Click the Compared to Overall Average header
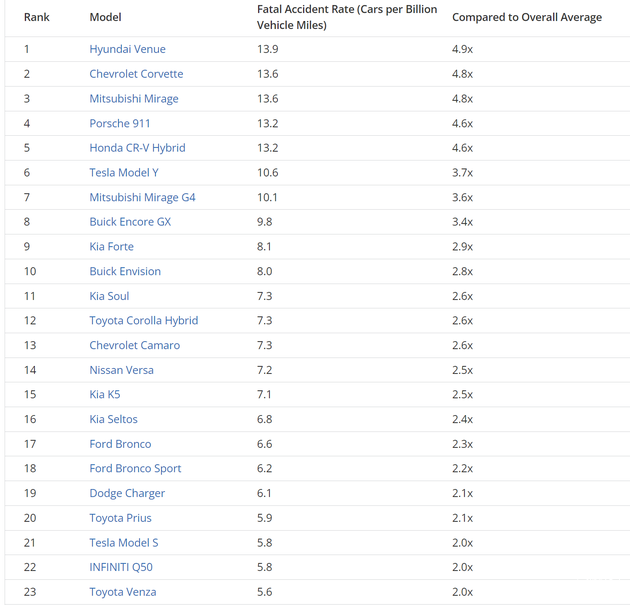Viewport: 630px width, 605px height. [x=526, y=17]
